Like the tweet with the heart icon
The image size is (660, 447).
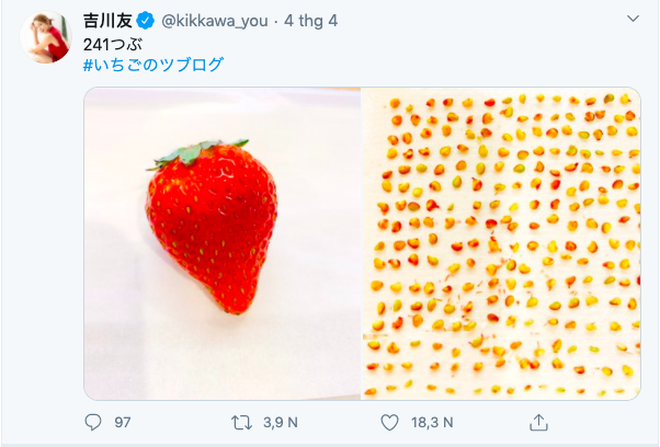tap(390, 422)
